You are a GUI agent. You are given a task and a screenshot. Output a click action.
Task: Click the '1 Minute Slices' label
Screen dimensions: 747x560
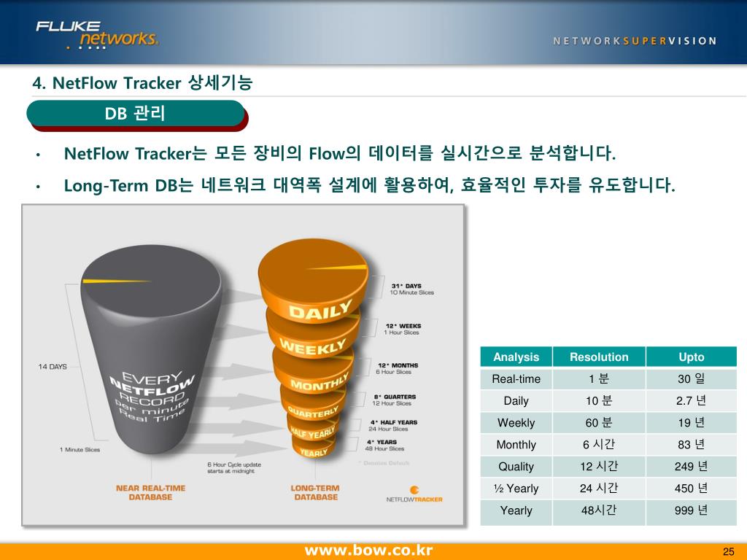tap(80, 449)
